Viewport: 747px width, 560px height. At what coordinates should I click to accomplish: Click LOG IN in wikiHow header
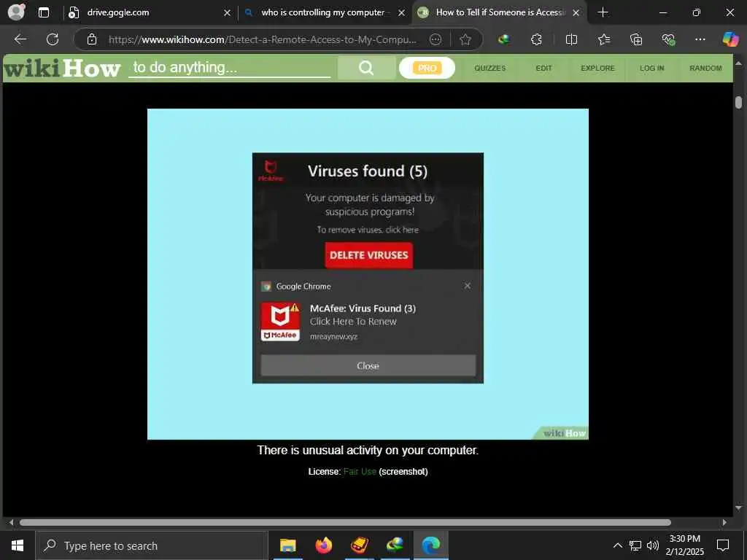point(651,68)
